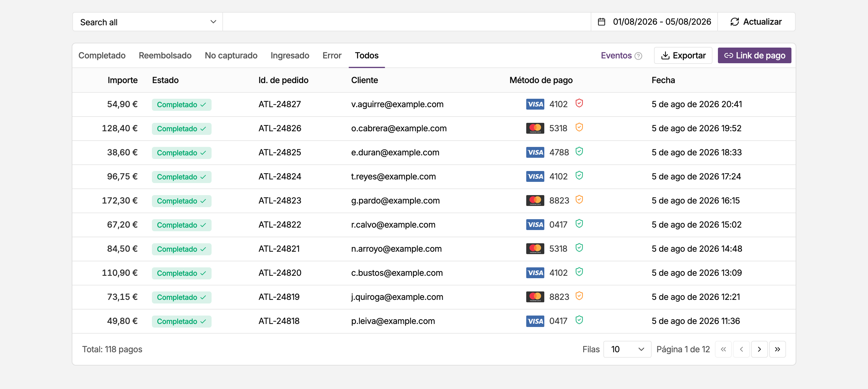Open the Search all dropdown
This screenshot has width=868, height=389.
point(148,22)
